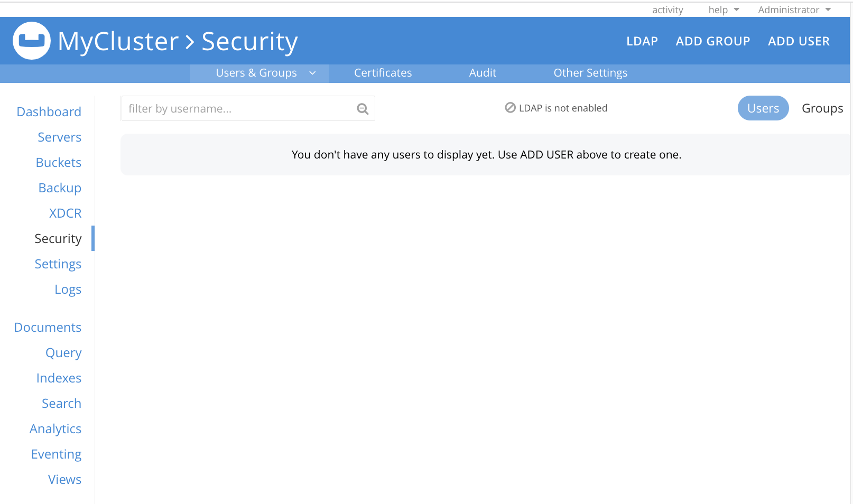Viewport: 853px width, 504px height.
Task: Click the LDAP not enabled status icon
Action: pos(509,108)
